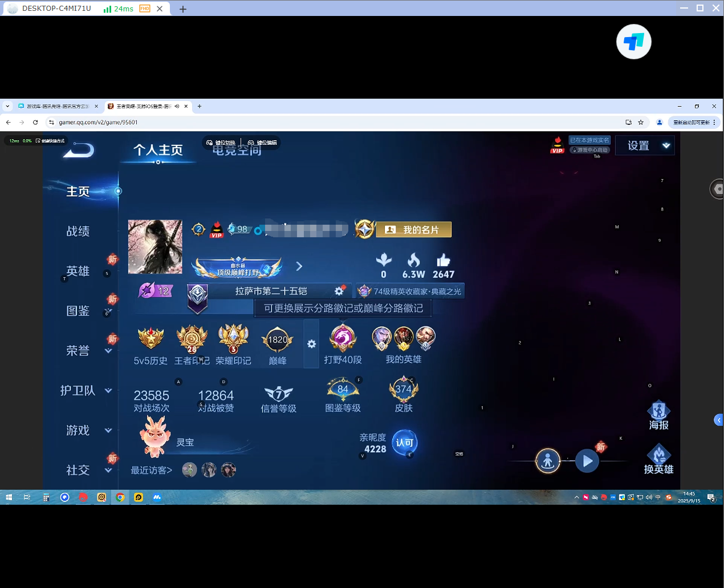Click the 键位编辑 control

tap(262, 143)
